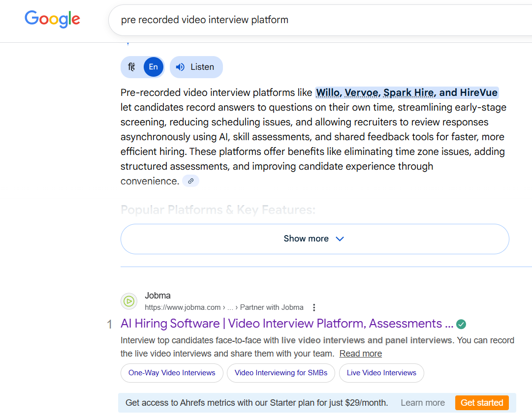This screenshot has height=420, width=532.
Task: Expand the AI overview with Show more
Action: point(306,239)
